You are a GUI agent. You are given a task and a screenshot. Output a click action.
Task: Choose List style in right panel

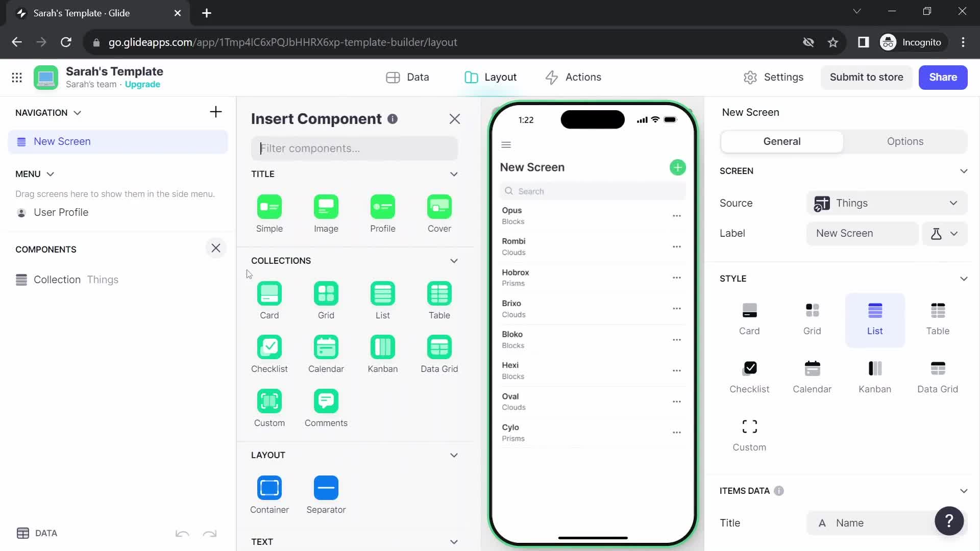875,320
